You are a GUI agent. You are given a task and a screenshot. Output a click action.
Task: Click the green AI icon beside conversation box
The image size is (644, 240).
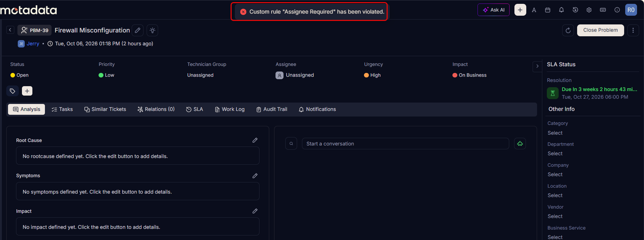520,144
